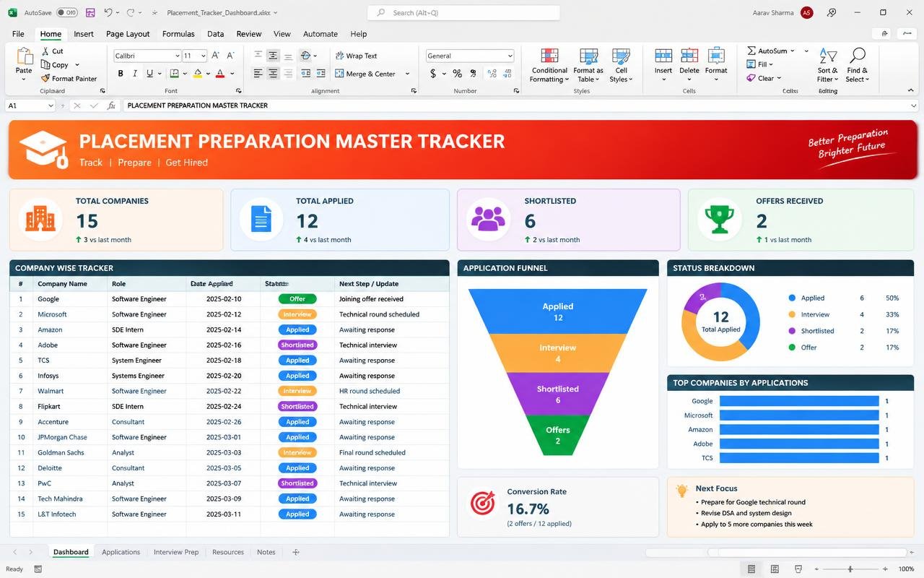Screen dimensions: 924x578
Task: Click the Decrease Indent icon
Action: point(305,74)
